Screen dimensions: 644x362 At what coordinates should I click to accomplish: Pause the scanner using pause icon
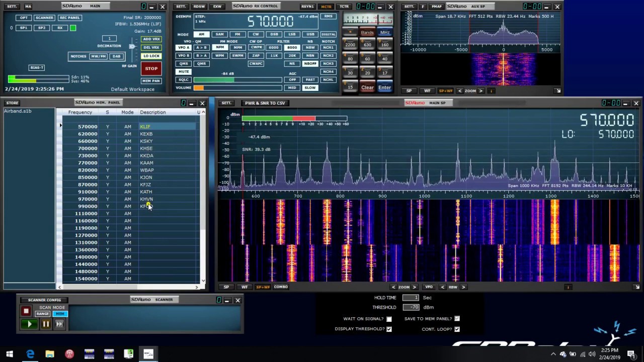point(46,324)
